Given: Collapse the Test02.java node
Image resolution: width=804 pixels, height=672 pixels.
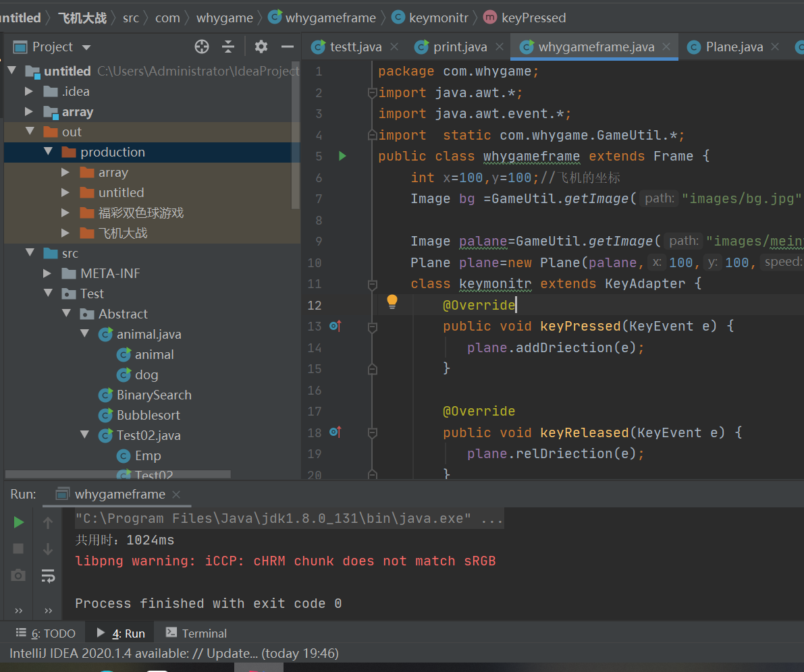Looking at the screenshot, I should [x=85, y=435].
